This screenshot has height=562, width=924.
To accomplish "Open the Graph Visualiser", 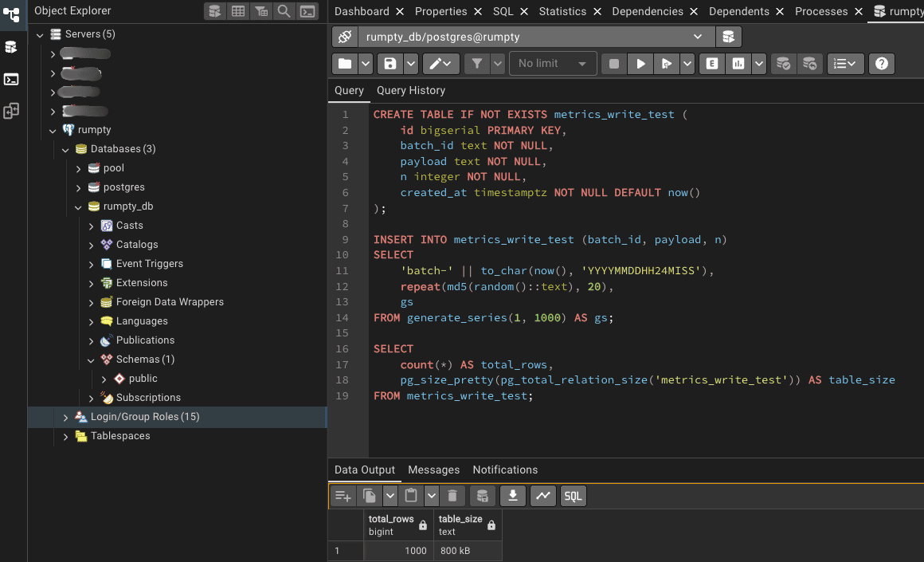I will [x=543, y=496].
